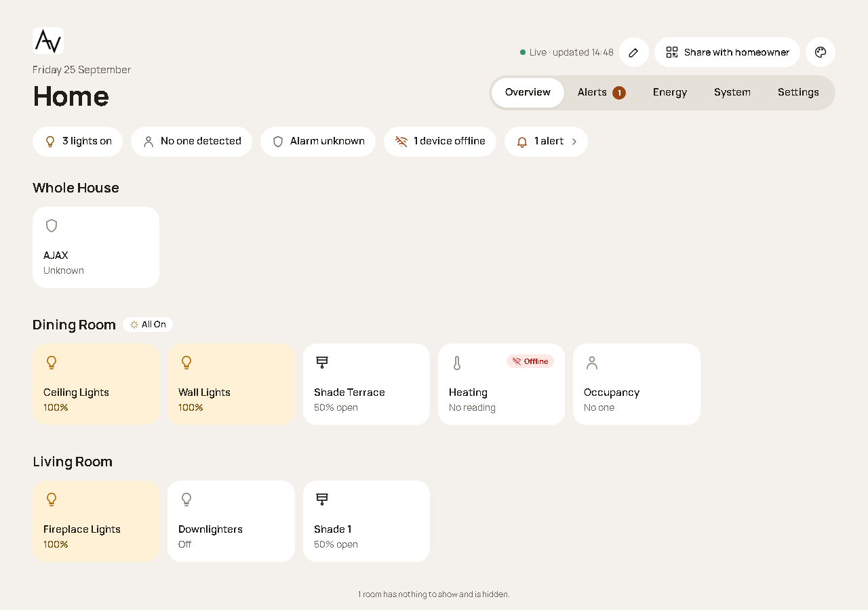Image resolution: width=868 pixels, height=610 pixels.
Task: Click the Alerts count badge
Action: point(619,93)
